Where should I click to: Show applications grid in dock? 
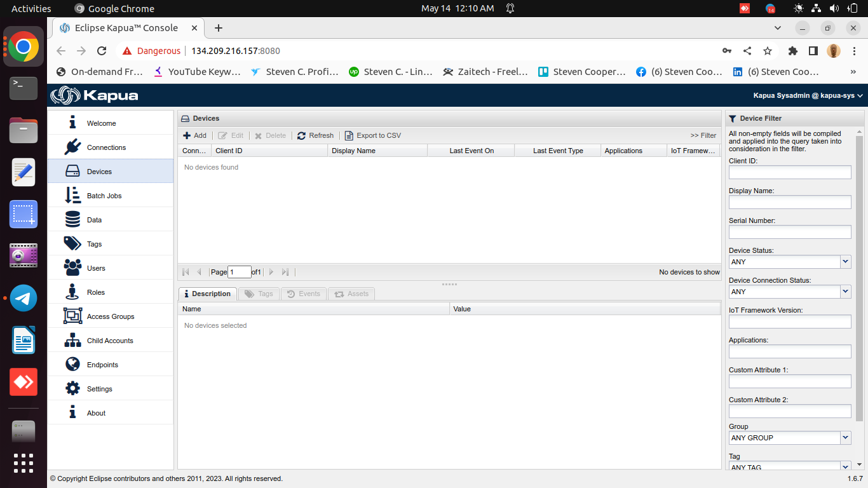[24, 463]
